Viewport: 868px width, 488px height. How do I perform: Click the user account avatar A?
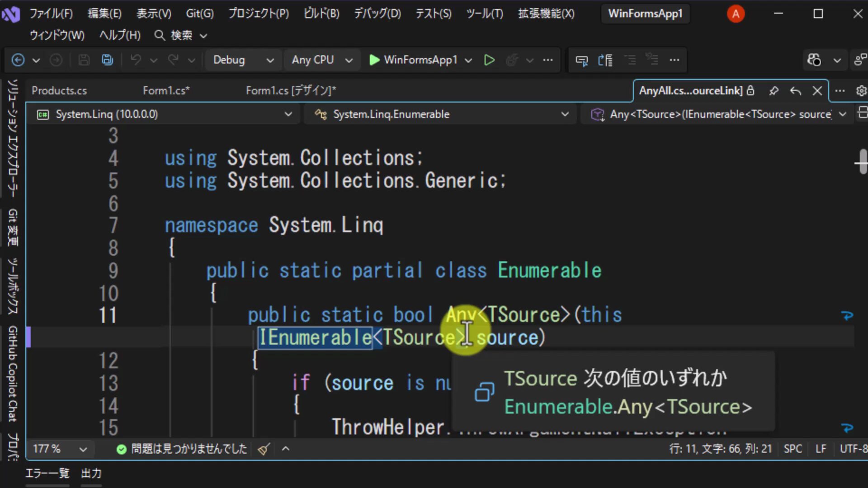click(x=736, y=14)
